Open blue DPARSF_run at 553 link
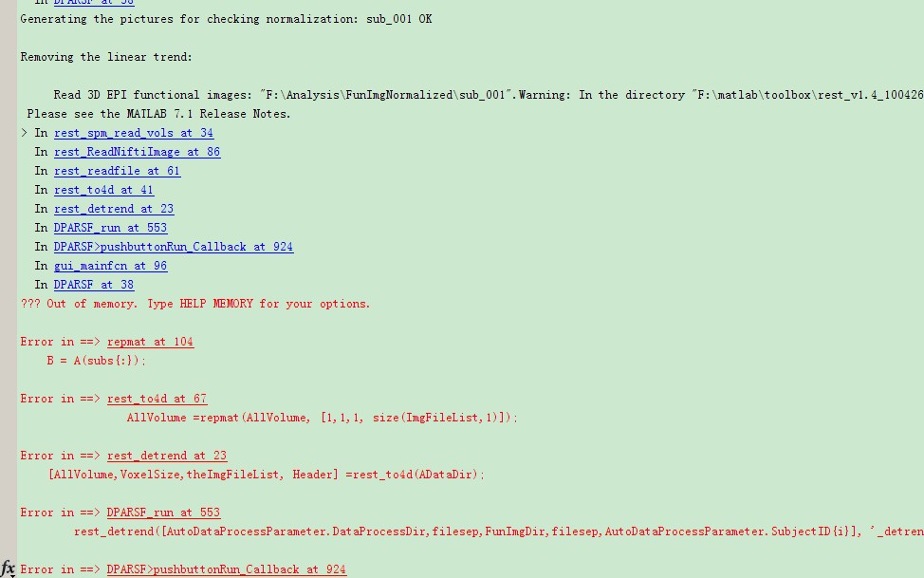Image resolution: width=924 pixels, height=578 pixels. [x=110, y=228]
